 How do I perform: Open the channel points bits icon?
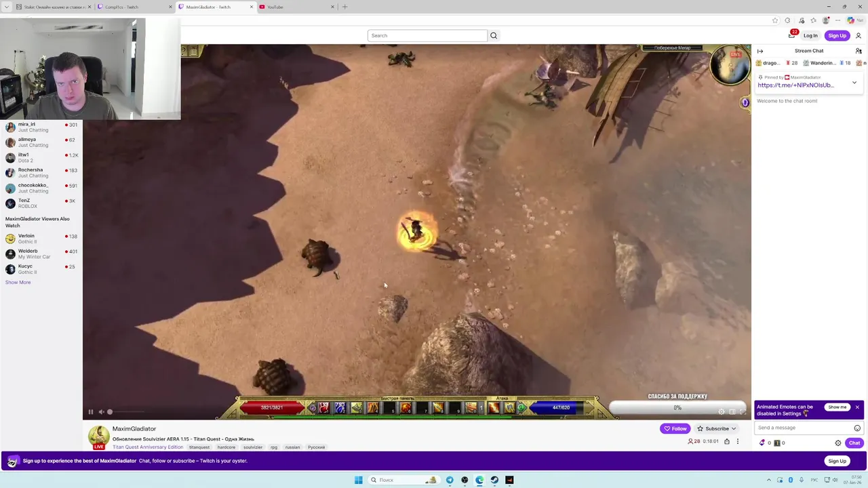(762, 443)
